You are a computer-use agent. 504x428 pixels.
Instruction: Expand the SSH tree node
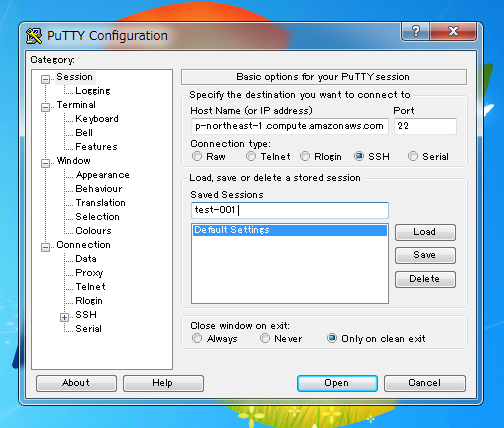65,317
